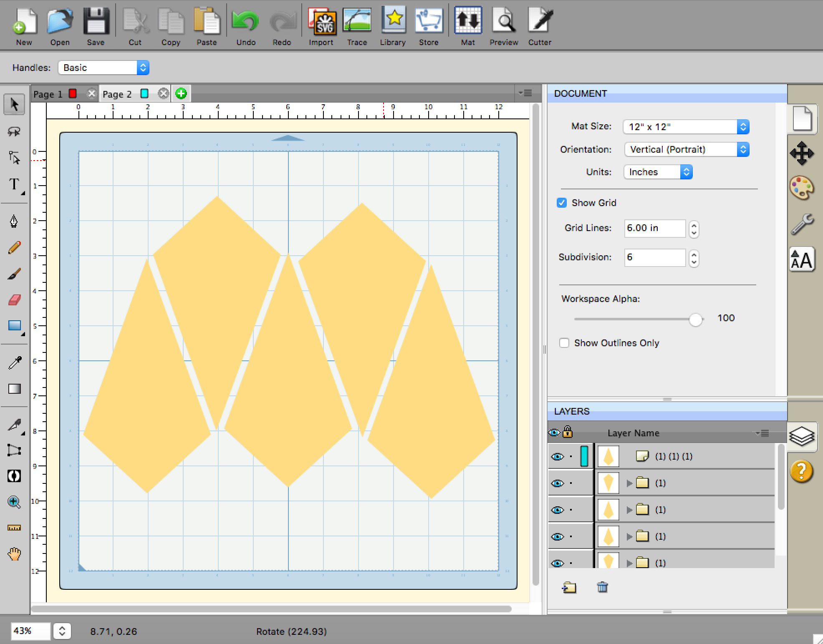
Task: Drag Workspace Alpha slider
Action: [695, 319]
